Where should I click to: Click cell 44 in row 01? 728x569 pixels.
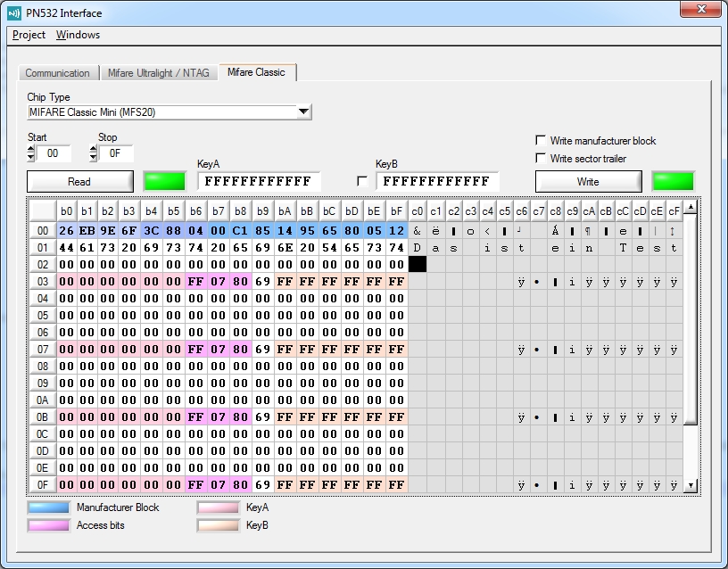pos(66,248)
